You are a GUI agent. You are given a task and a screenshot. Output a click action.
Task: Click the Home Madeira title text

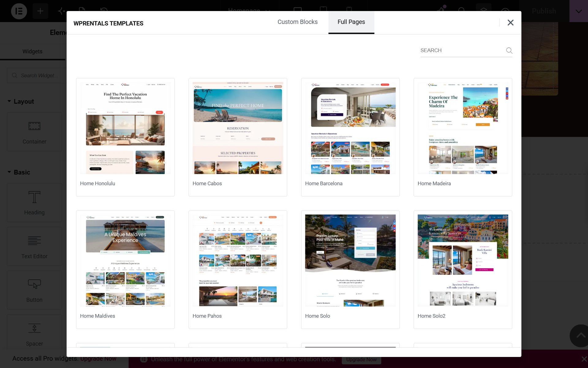click(x=434, y=183)
